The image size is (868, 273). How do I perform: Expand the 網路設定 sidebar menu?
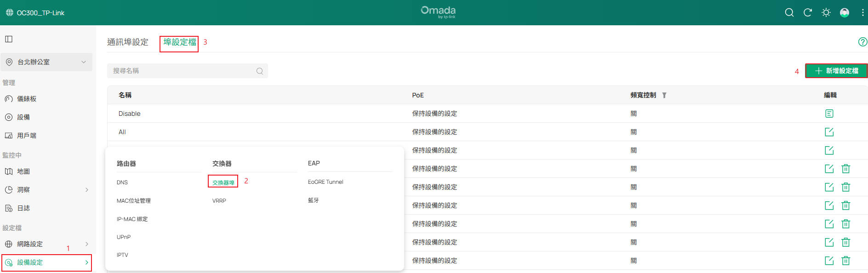point(46,244)
